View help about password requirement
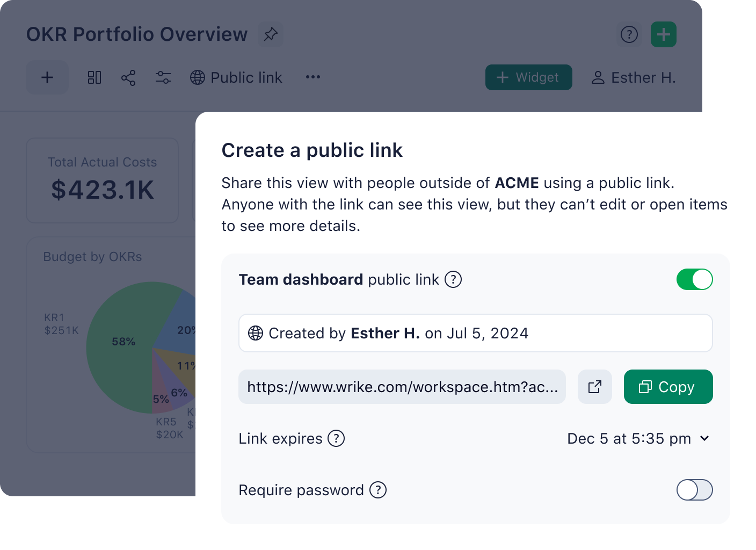 point(379,490)
